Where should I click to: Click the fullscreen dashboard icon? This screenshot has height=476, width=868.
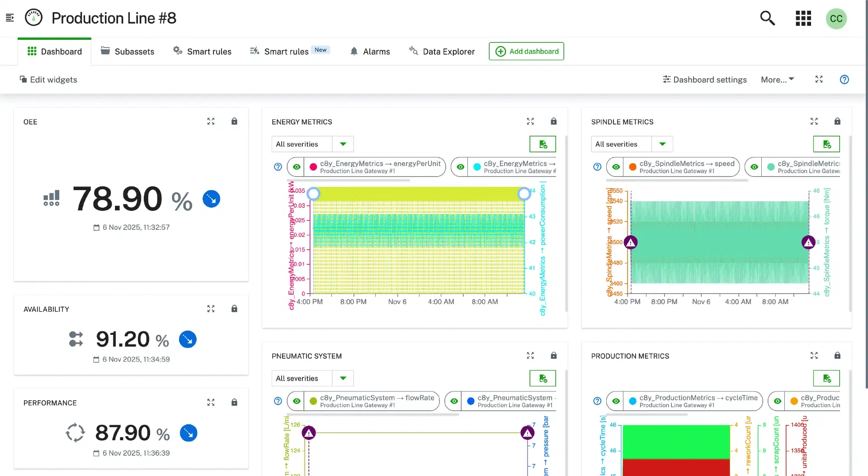pos(819,80)
